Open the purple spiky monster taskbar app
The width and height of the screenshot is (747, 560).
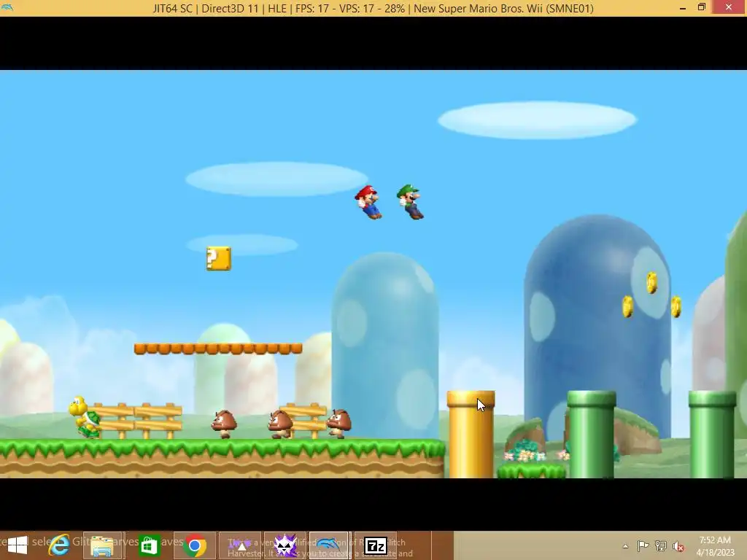[x=285, y=545]
